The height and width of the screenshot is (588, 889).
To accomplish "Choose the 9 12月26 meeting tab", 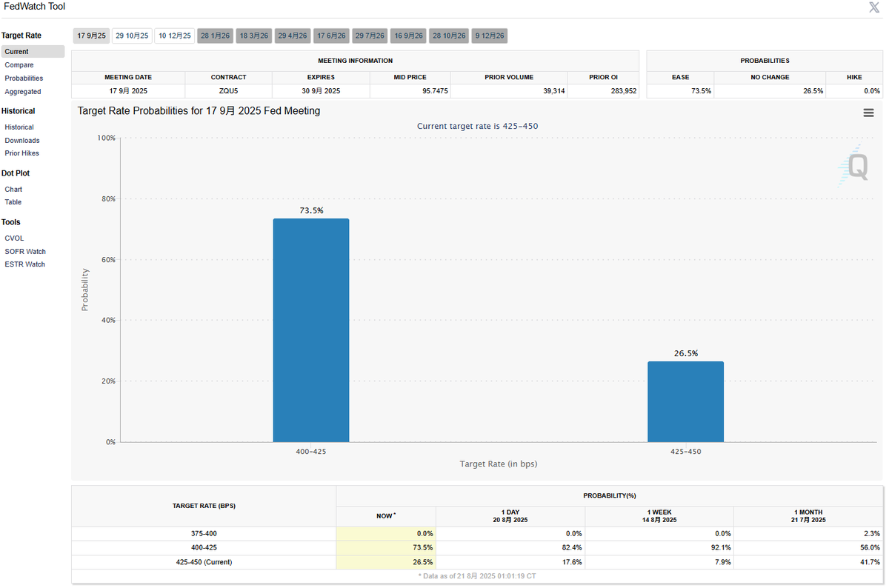I will click(490, 36).
